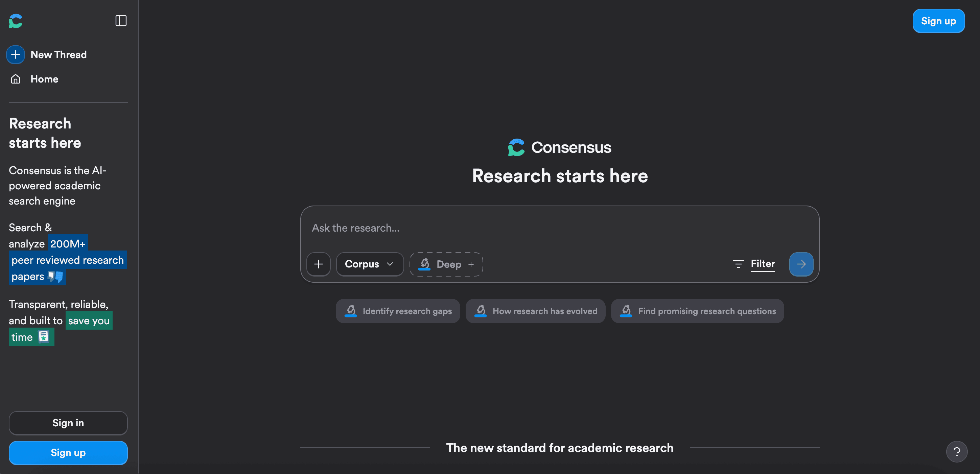This screenshot has height=474, width=980.
Task: Click the plus attachment button in search box
Action: 319,264
